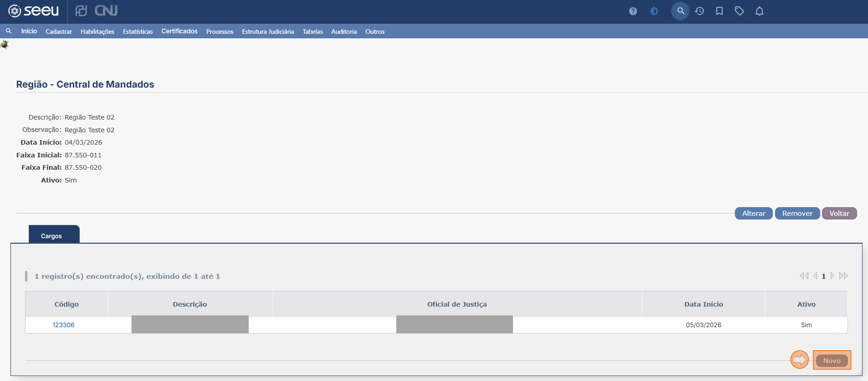Click the Data Início value 04/03/2026
Screen dimensions: 868x381
pos(83,142)
